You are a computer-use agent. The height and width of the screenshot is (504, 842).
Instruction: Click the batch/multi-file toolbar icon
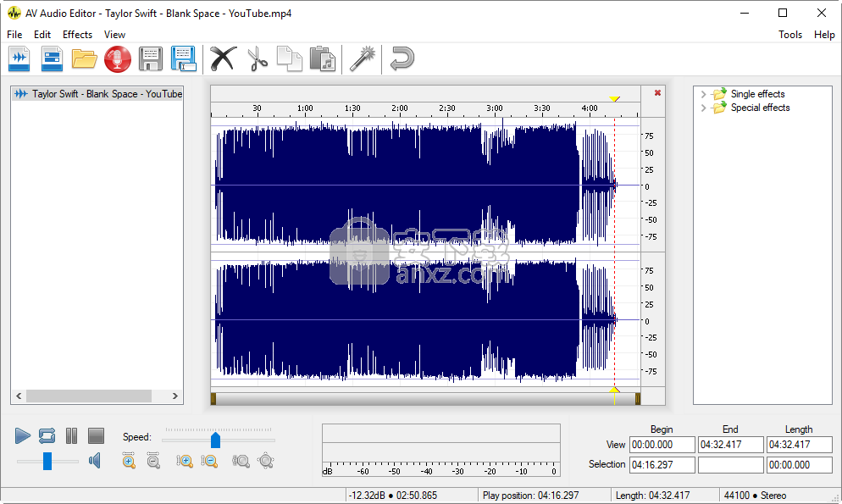pyautogui.click(x=52, y=58)
